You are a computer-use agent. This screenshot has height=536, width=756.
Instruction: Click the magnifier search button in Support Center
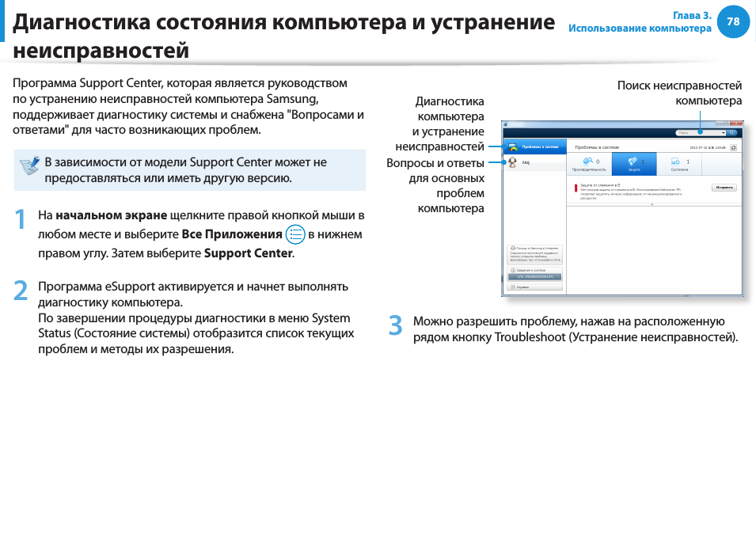pyautogui.click(x=732, y=132)
